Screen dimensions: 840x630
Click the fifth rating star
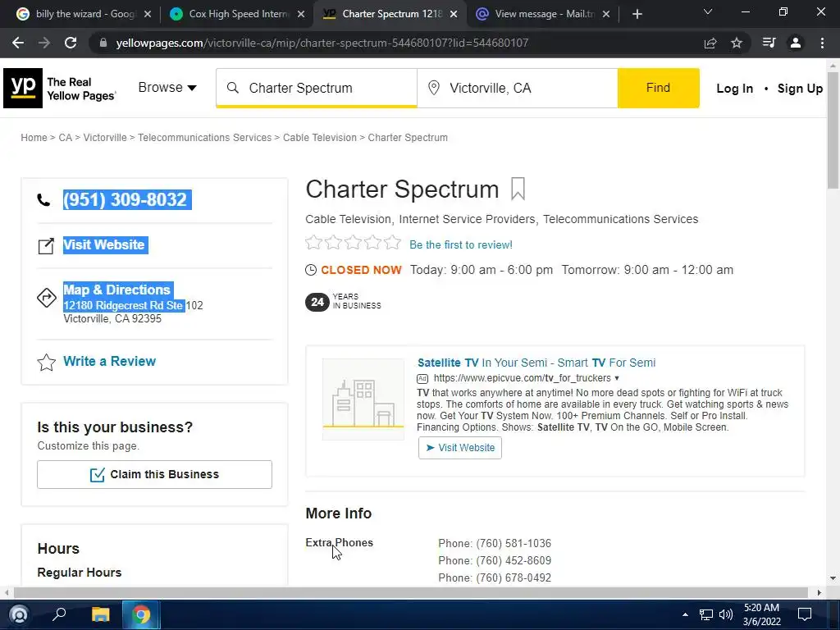tap(393, 243)
